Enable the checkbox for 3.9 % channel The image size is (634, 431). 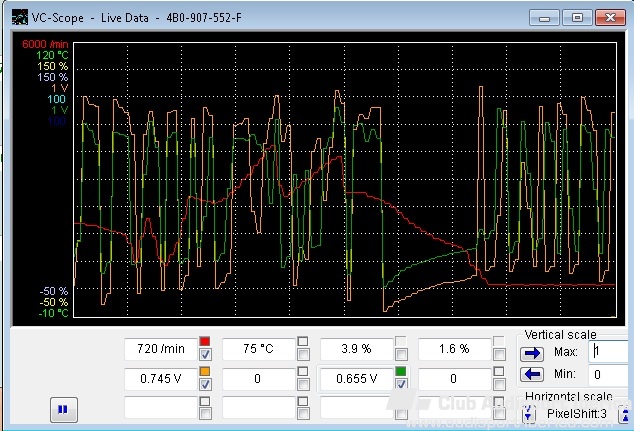[401, 355]
